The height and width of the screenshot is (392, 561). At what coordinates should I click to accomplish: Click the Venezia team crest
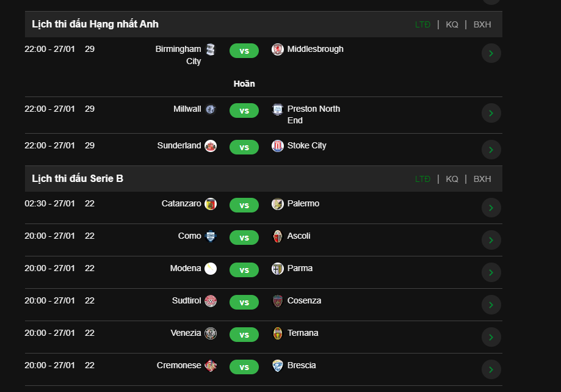click(x=211, y=333)
